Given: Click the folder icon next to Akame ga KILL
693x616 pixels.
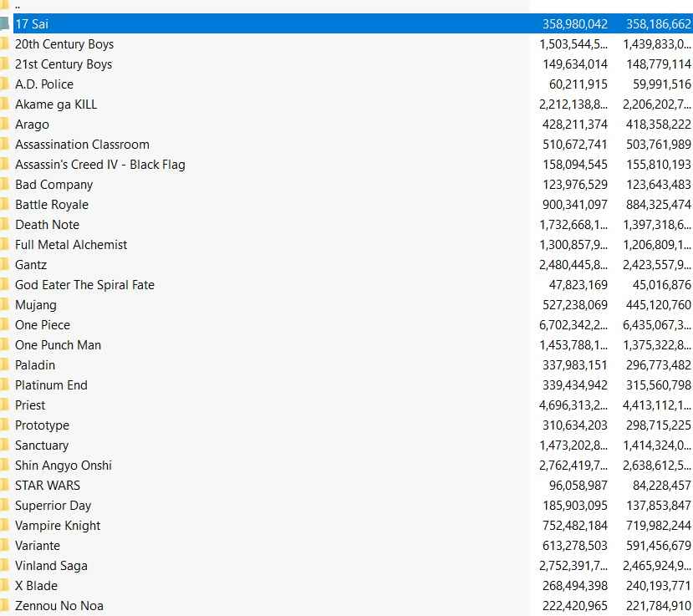Looking at the screenshot, I should (4, 104).
